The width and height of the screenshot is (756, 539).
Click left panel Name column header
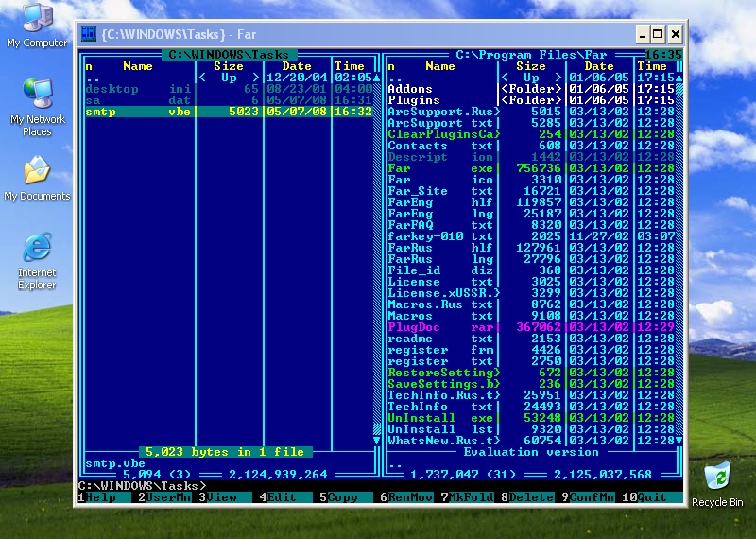click(137, 66)
